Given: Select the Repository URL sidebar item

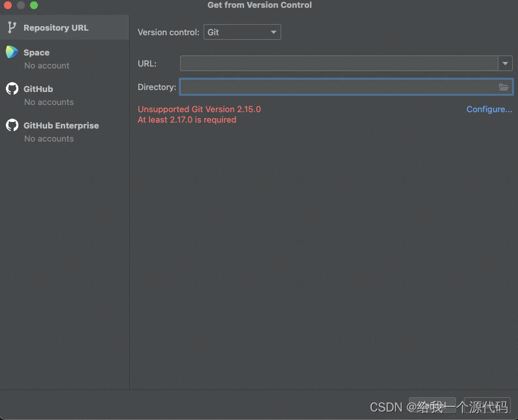Looking at the screenshot, I should pos(65,28).
